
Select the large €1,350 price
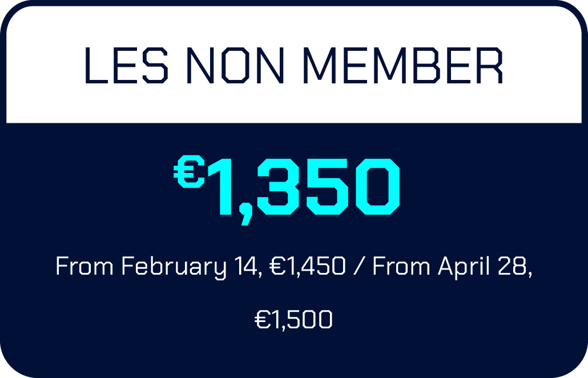tap(287, 190)
